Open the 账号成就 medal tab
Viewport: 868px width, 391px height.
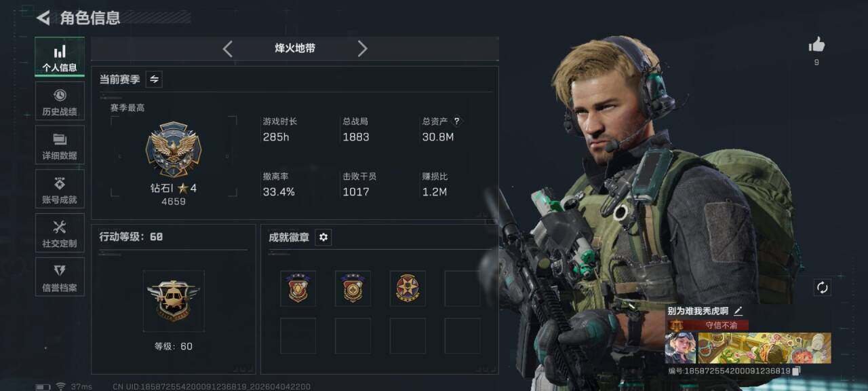tap(60, 189)
